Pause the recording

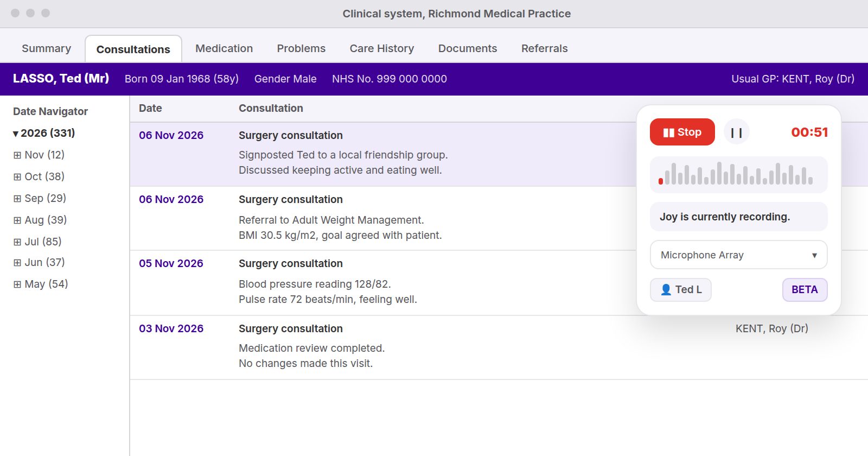click(736, 132)
